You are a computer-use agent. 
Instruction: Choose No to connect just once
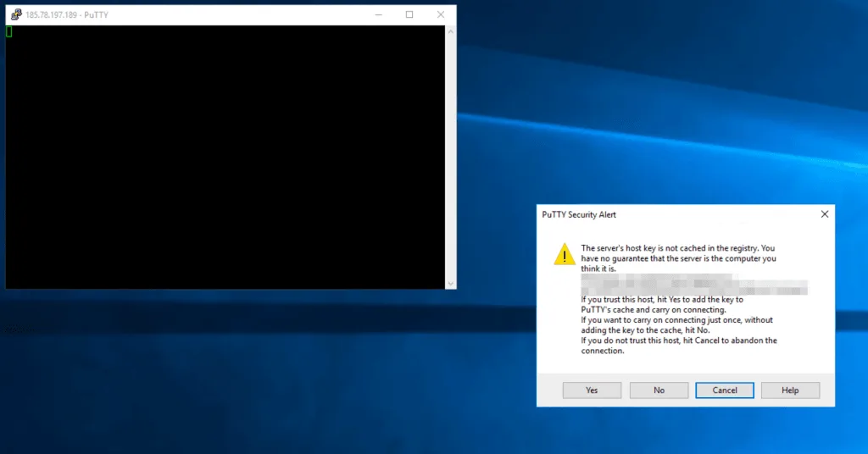[659, 390]
